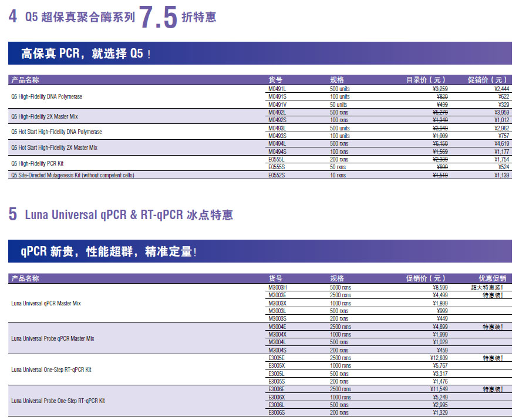519x420 pixels.
Task: Click 'Luna Universal Probe One-Step RT-qPCR Kit'
Action: [58, 401]
